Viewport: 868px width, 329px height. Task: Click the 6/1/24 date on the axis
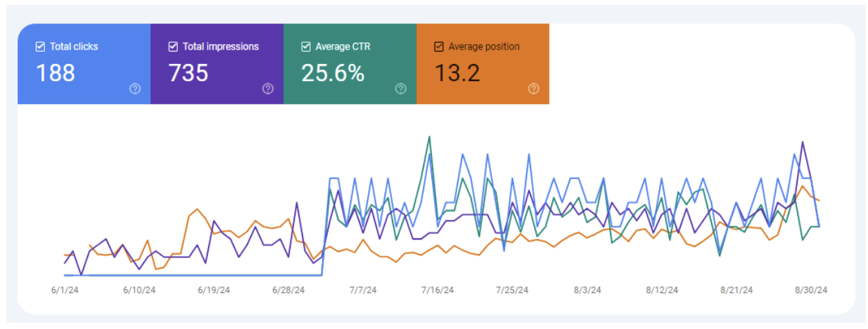tap(65, 290)
